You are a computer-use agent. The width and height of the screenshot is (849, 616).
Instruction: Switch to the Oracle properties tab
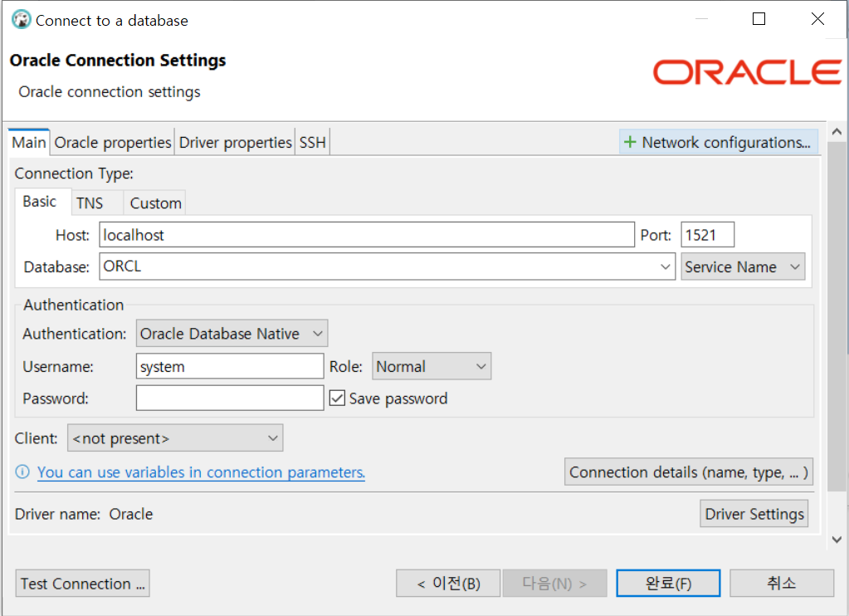(x=113, y=143)
